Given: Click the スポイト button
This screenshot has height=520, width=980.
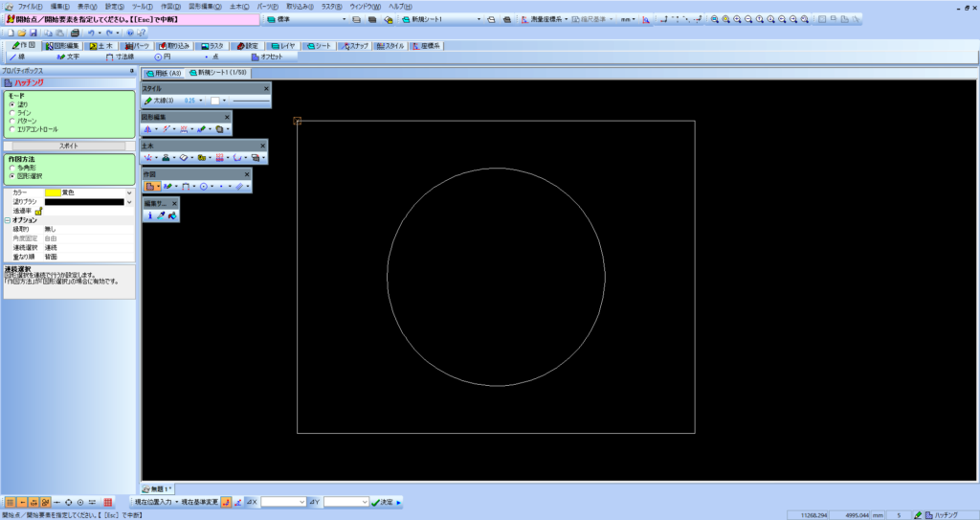Looking at the screenshot, I should pyautogui.click(x=68, y=146).
